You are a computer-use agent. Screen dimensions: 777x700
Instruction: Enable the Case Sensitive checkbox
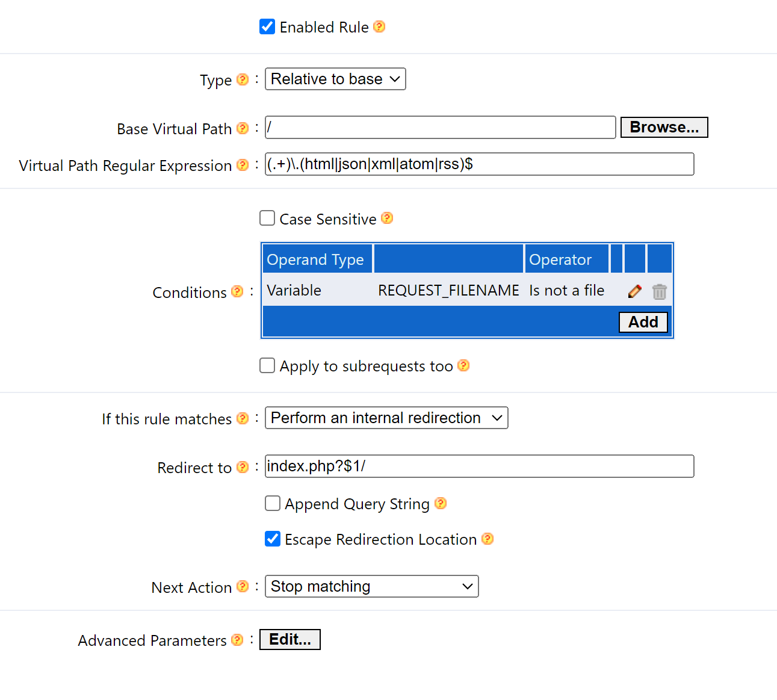point(267,218)
